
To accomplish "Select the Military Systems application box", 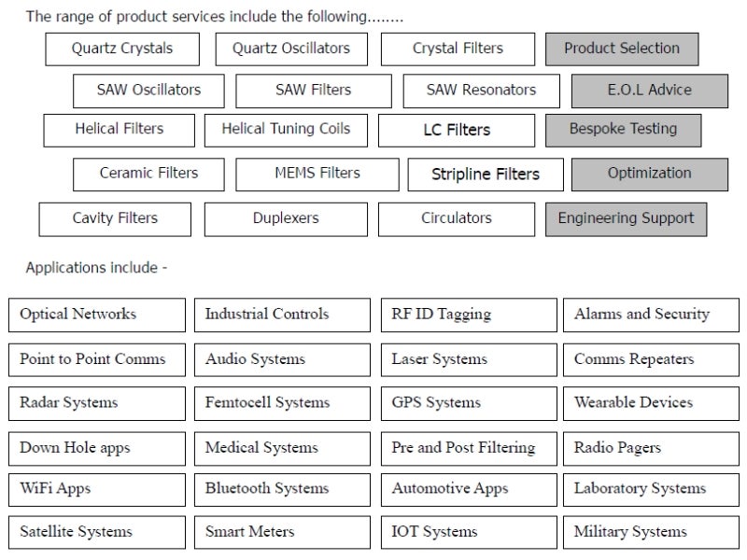I will pos(651,533).
